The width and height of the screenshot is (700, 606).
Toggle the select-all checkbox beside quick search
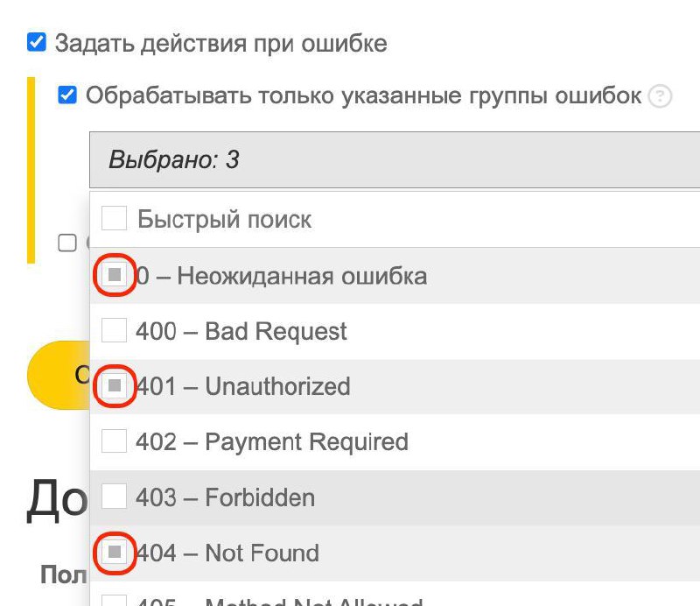(x=115, y=218)
